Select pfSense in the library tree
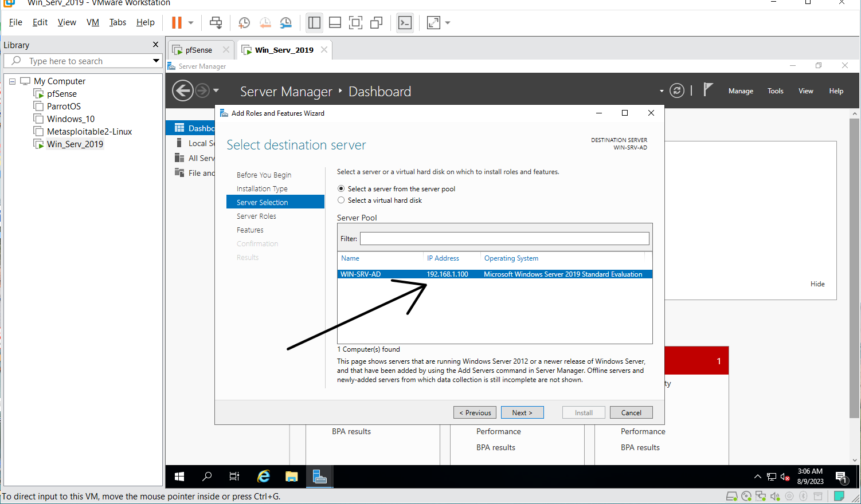 61,94
